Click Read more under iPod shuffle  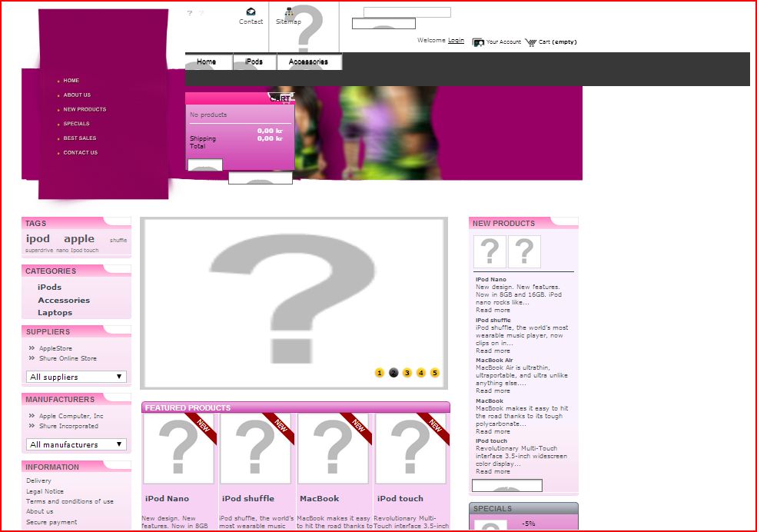coord(493,351)
